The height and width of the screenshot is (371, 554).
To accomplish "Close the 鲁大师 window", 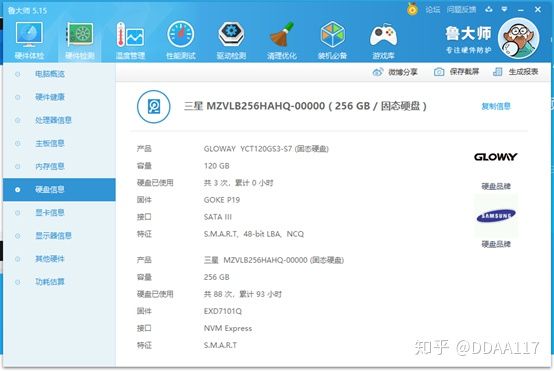I will click(538, 10).
